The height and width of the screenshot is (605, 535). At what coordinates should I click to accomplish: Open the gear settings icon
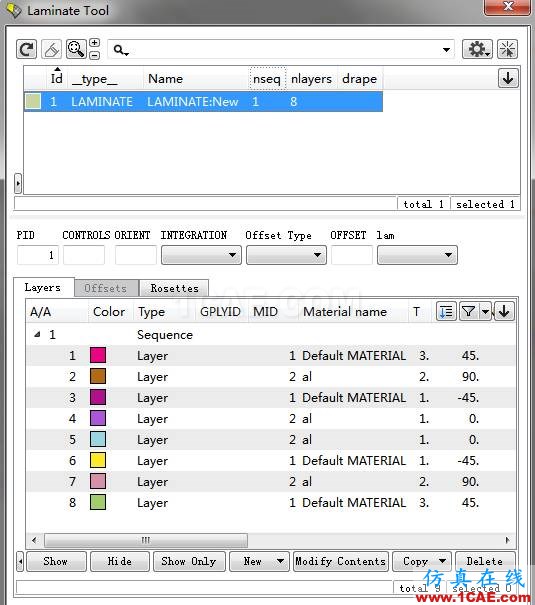pos(478,49)
